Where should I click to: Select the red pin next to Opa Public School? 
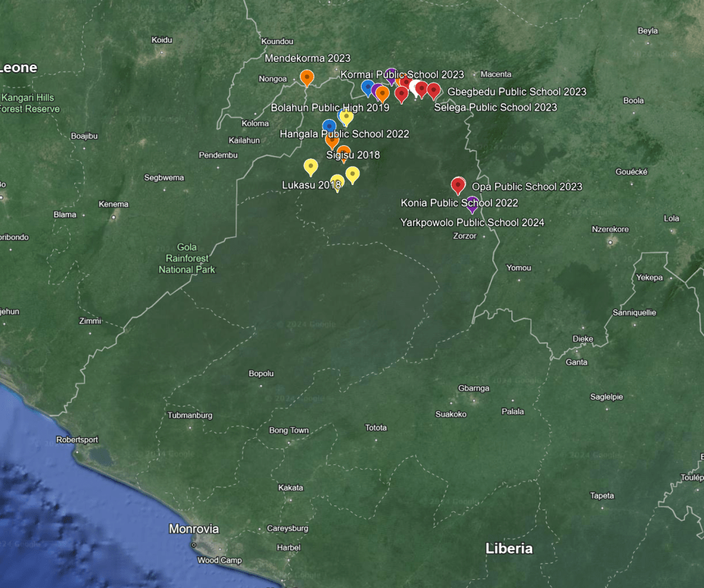[458, 184]
